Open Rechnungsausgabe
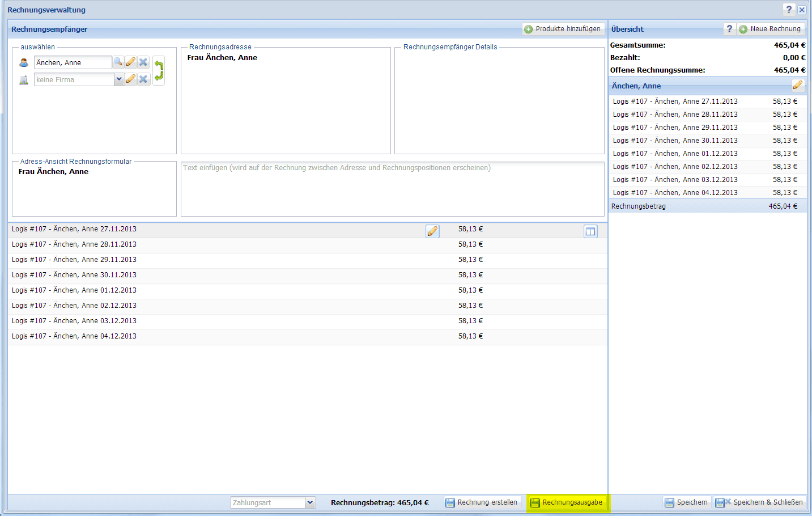Viewport: 812px width, 516px height. (x=567, y=502)
